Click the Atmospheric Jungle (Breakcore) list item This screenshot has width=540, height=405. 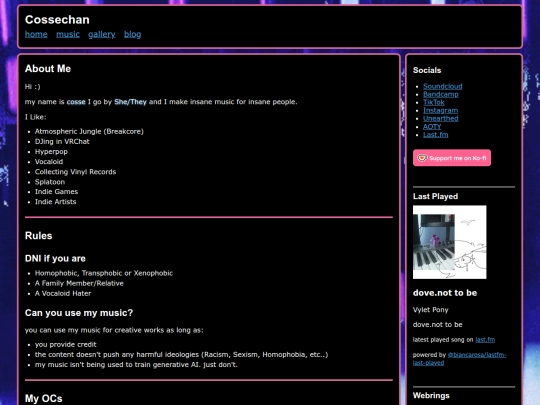89,131
